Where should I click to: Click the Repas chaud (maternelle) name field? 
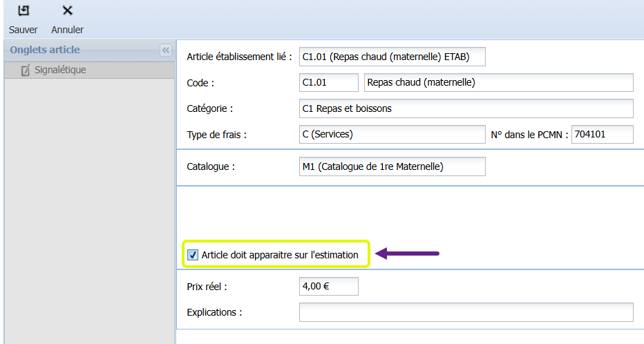499,82
